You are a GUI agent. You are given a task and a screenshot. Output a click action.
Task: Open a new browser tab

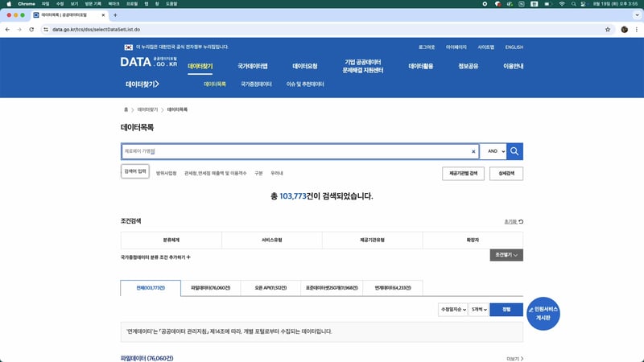115,15
